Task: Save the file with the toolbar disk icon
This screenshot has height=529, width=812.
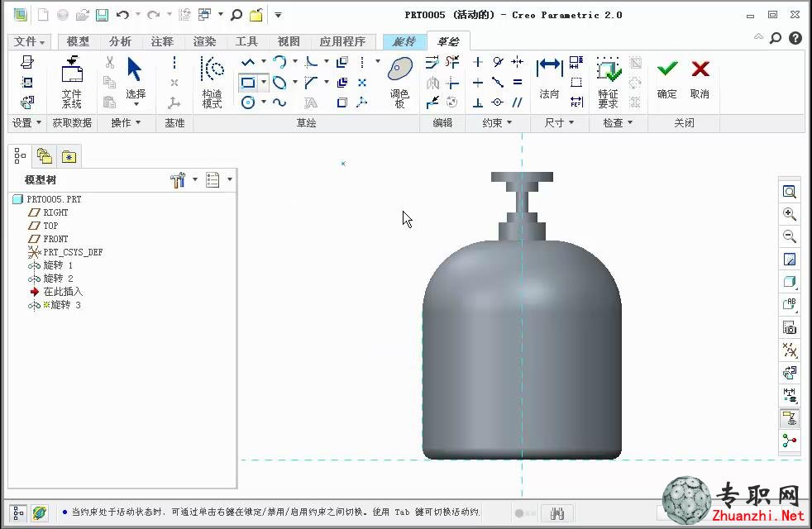Action: pyautogui.click(x=103, y=15)
